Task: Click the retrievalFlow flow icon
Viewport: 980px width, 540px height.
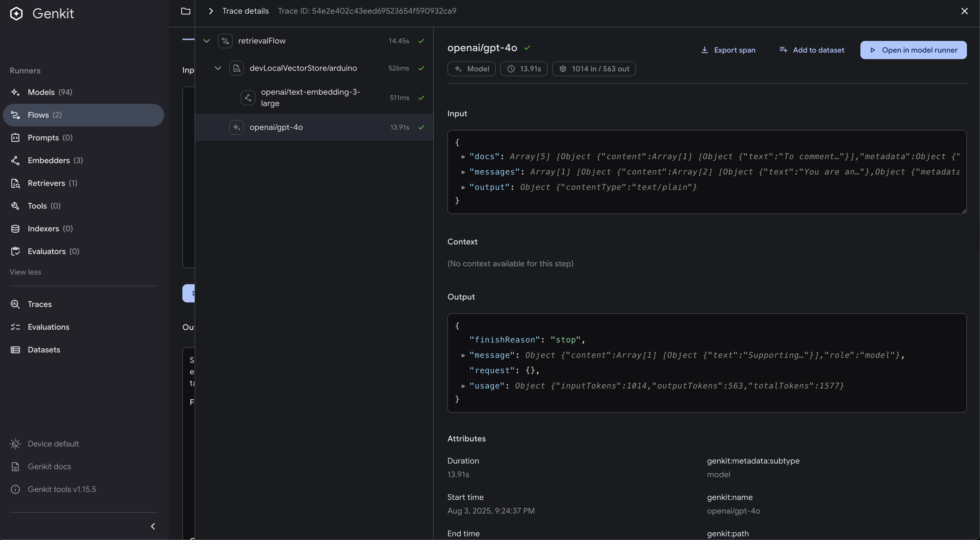Action: (225, 41)
